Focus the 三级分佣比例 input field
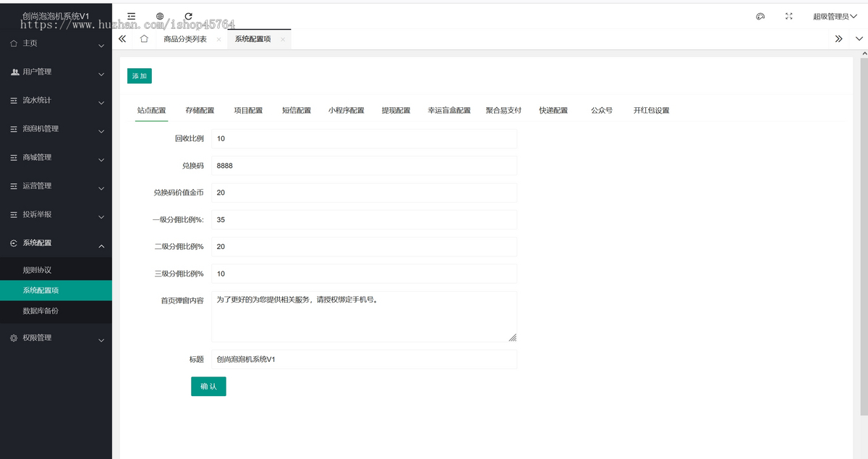Viewport: 868px width, 459px height. tap(365, 274)
